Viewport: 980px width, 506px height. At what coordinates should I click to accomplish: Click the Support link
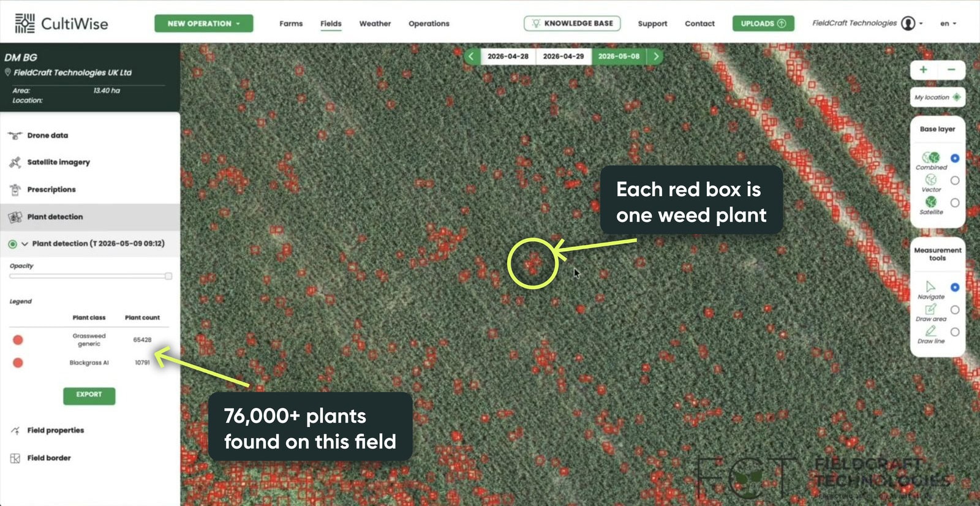(x=652, y=23)
